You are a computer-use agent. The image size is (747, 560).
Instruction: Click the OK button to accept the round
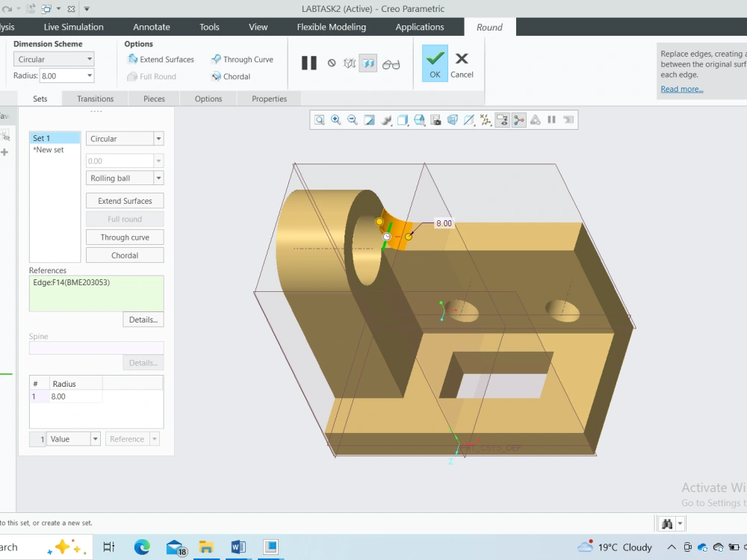pyautogui.click(x=434, y=63)
